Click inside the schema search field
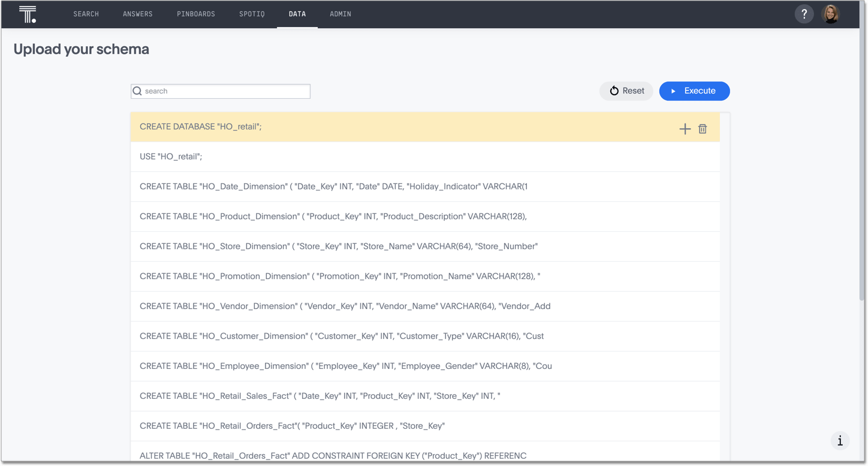 tap(228, 90)
